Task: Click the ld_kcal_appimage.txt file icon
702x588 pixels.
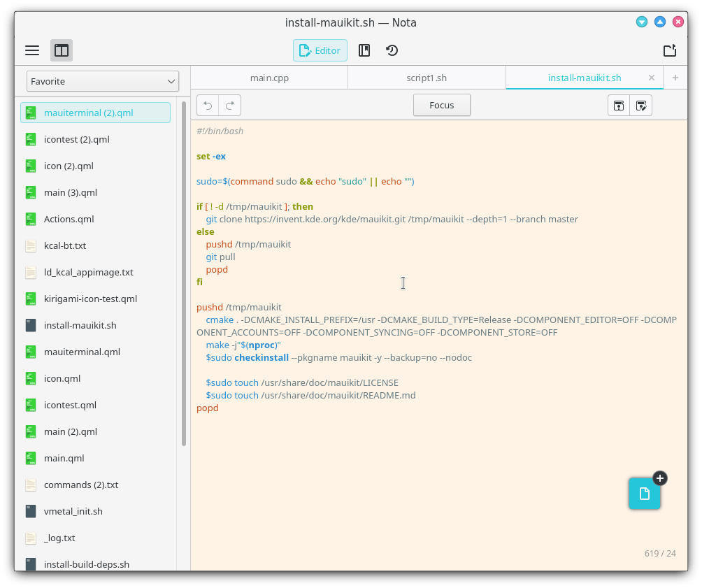Action: pos(31,272)
